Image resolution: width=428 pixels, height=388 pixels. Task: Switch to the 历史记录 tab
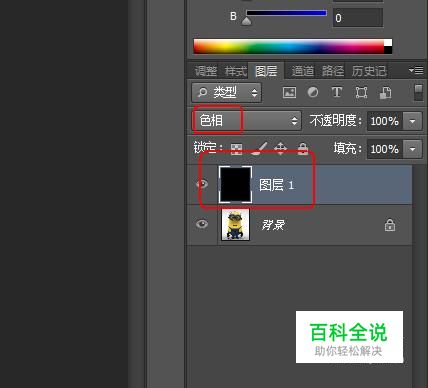tap(369, 71)
